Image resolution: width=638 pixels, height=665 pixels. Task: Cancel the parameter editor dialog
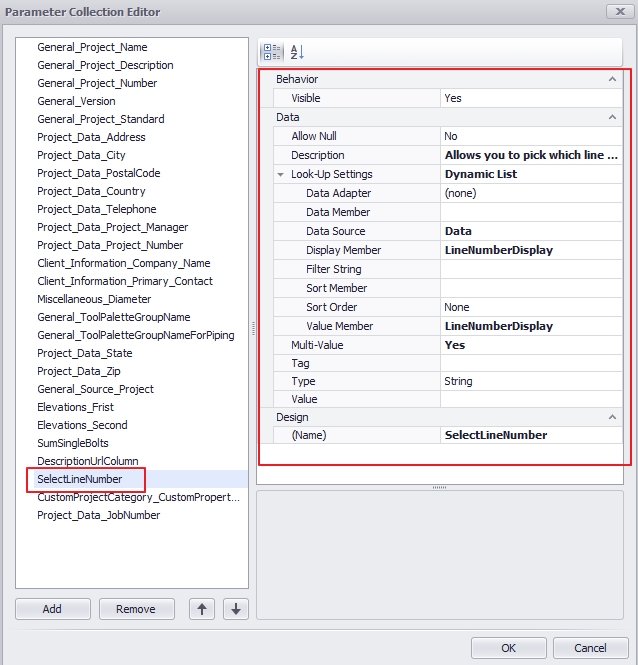(x=590, y=648)
